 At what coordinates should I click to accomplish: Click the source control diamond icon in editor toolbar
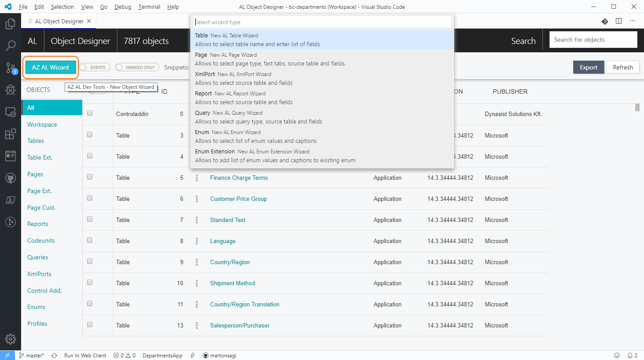(605, 21)
